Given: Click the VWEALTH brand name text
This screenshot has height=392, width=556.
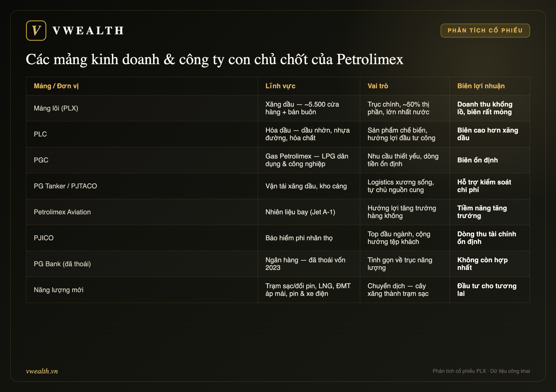Looking at the screenshot, I should (88, 31).
